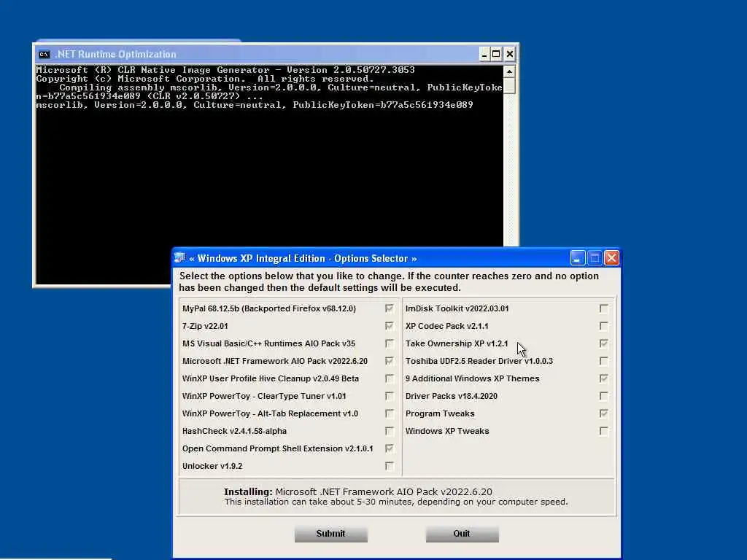Image resolution: width=747 pixels, height=560 pixels.
Task: Click the 'Copyright (c) Microsoft Corporation' console line
Action: tap(205, 79)
